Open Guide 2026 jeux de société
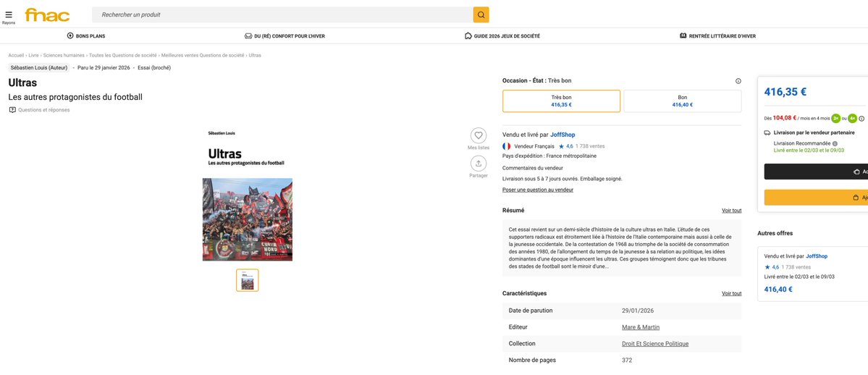Screen dimensions: 868x375 pos(502,36)
